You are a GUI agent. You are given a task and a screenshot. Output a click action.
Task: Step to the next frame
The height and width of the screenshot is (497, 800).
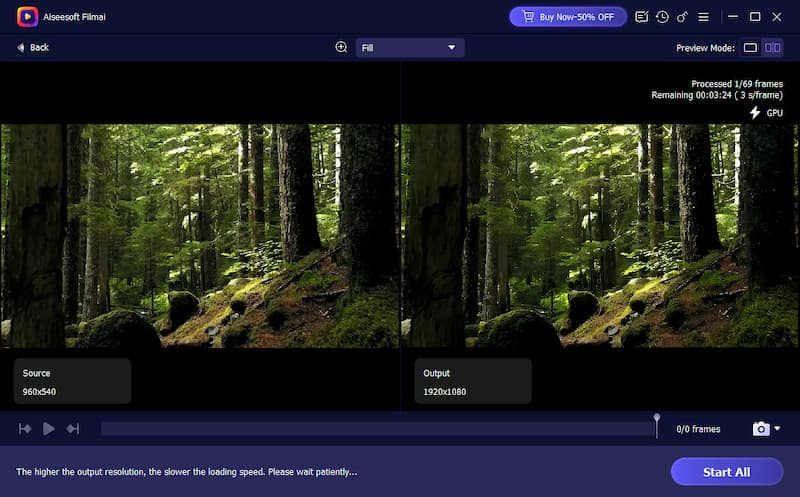(x=72, y=429)
